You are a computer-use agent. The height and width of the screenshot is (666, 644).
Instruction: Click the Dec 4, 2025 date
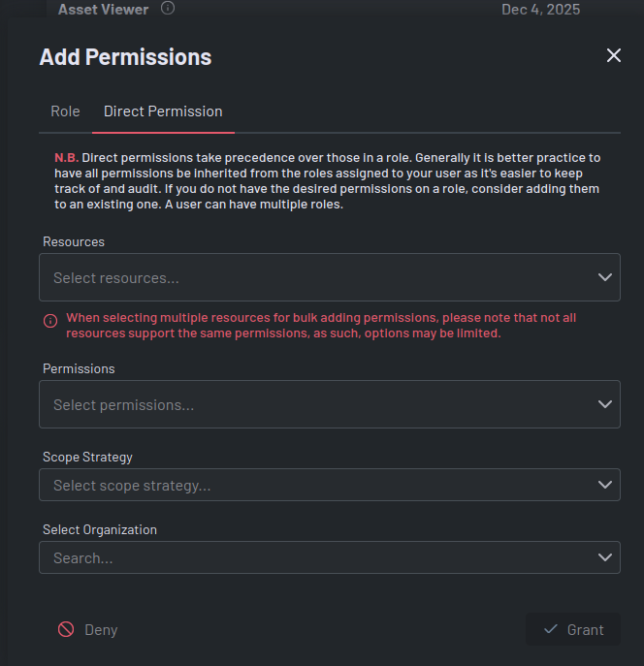[540, 9]
